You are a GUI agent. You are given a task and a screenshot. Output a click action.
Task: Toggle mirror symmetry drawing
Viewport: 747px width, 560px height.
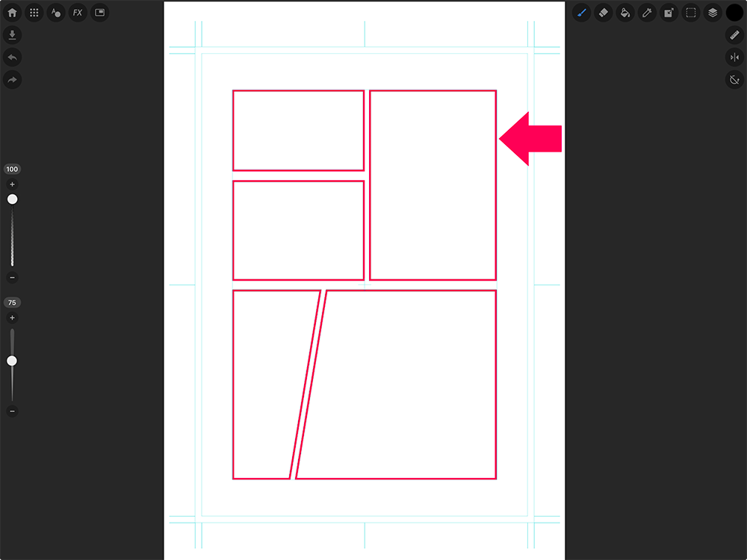pyautogui.click(x=734, y=57)
